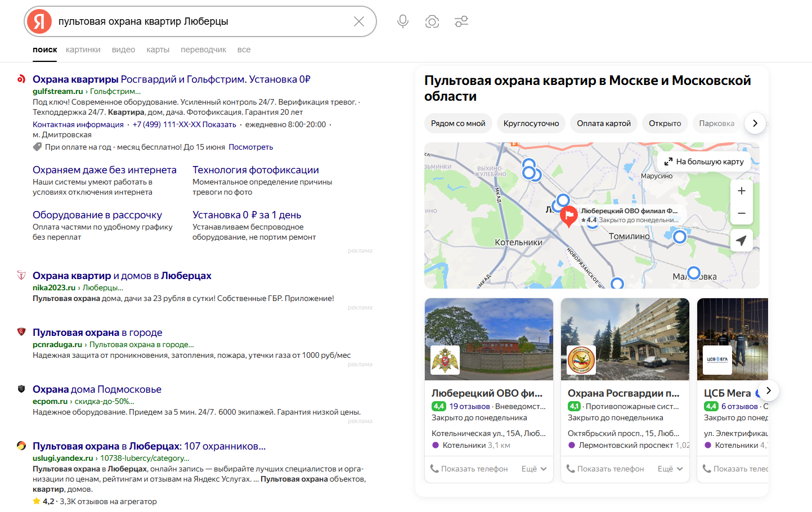Click the blue map pin near Томилино
The width and height of the screenshot is (812, 512).
point(680,237)
